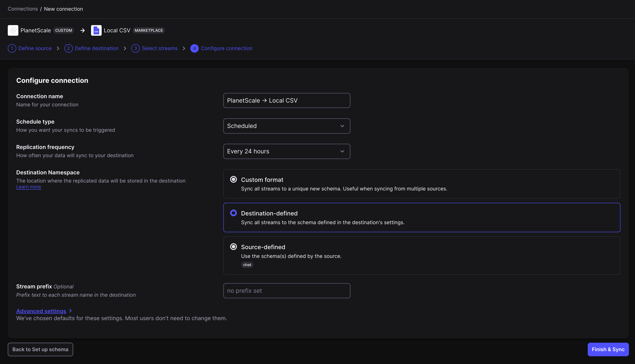
Task: Click the filled step 4 circle icon
Action: [194, 48]
